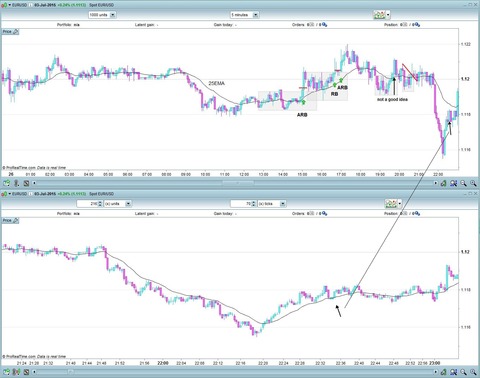Click the Orders gears icon in the bottom chart
Screen dimensions: 480x378
(324, 213)
